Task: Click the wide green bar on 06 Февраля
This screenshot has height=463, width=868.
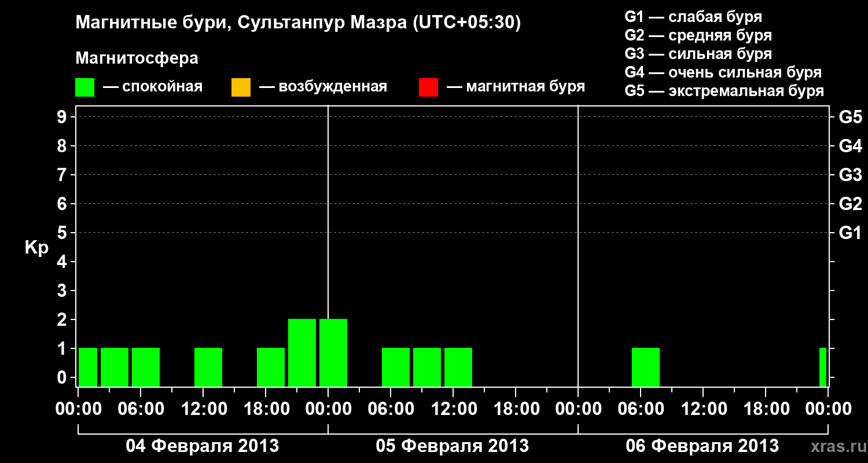Action: (x=646, y=367)
